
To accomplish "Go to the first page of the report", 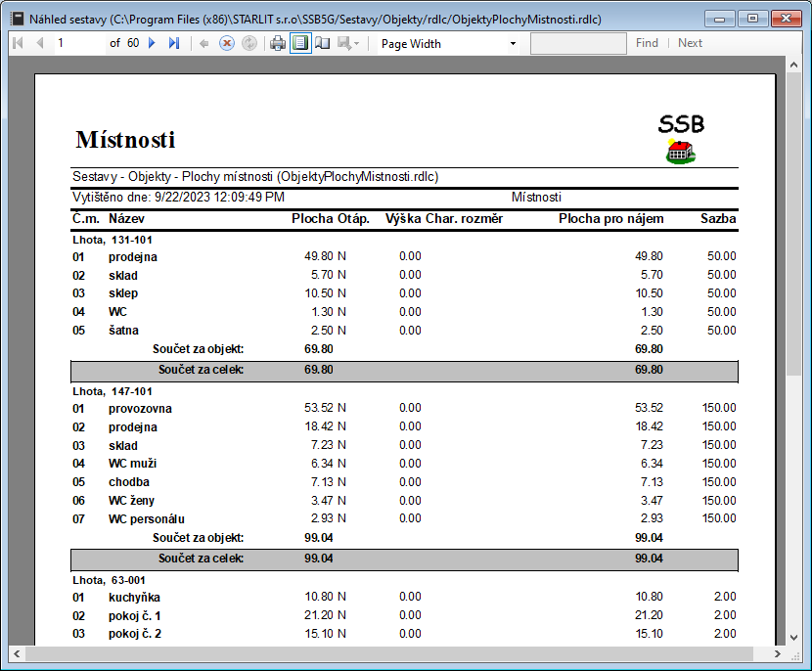I will [x=18, y=43].
